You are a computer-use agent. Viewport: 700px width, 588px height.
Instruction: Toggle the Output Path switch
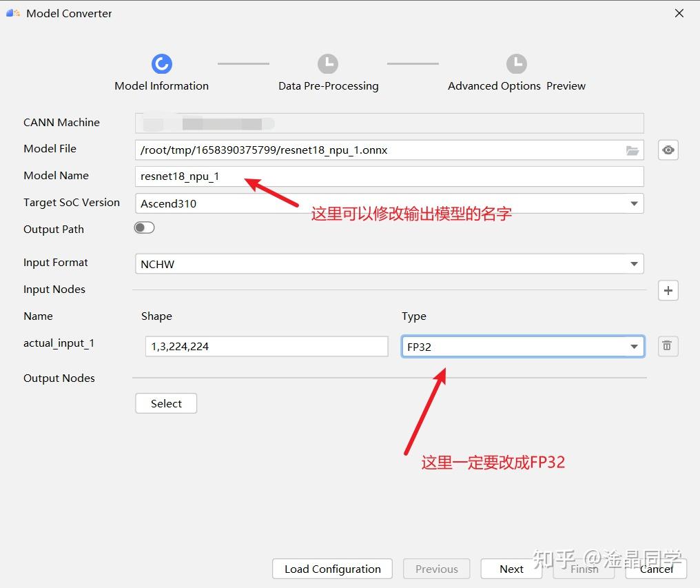144,227
